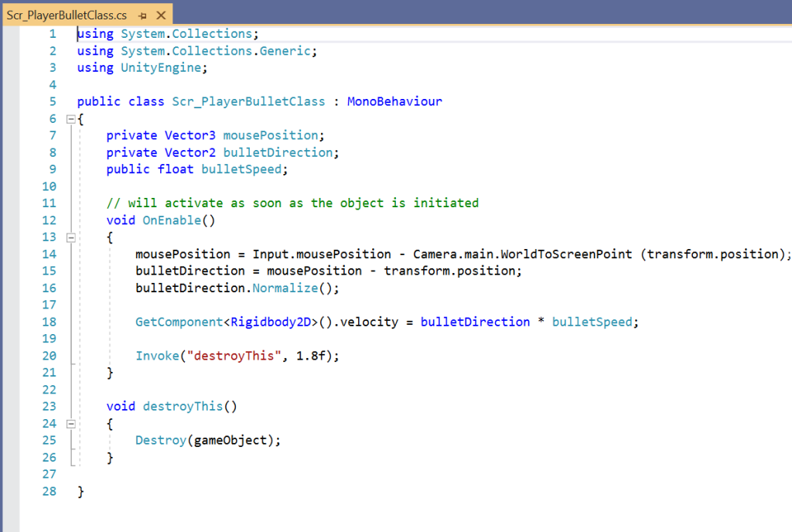Screen dimensions: 792x532
Task: Click line number 18 in the margin
Action: [x=49, y=322]
